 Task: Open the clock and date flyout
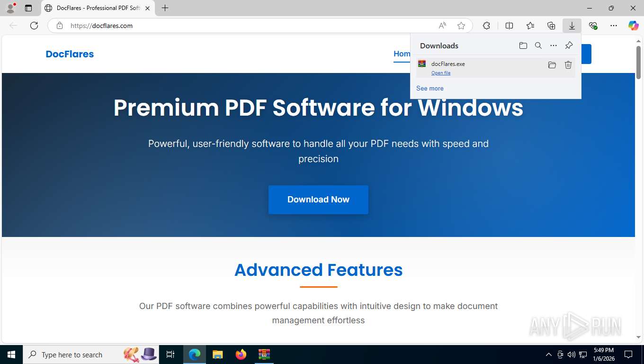[x=604, y=355]
